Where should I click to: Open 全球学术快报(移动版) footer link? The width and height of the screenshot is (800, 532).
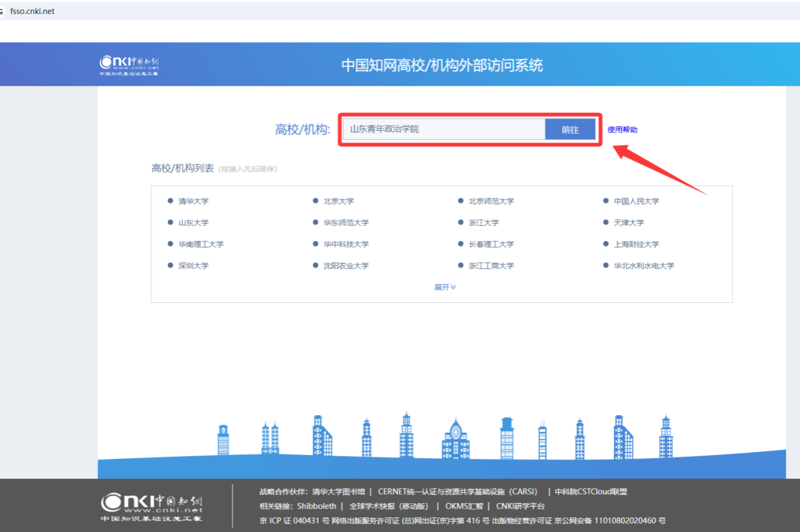[389, 506]
